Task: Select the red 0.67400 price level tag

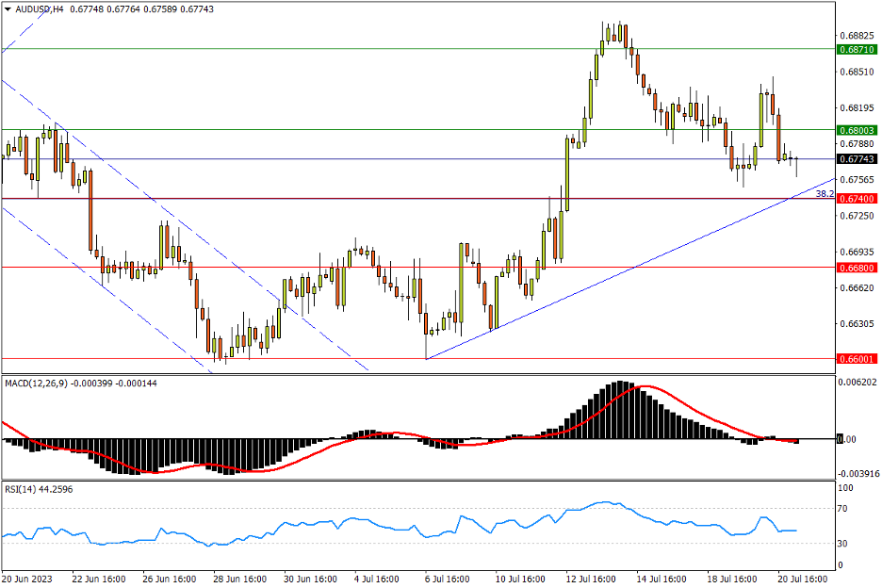Action: tap(857, 199)
